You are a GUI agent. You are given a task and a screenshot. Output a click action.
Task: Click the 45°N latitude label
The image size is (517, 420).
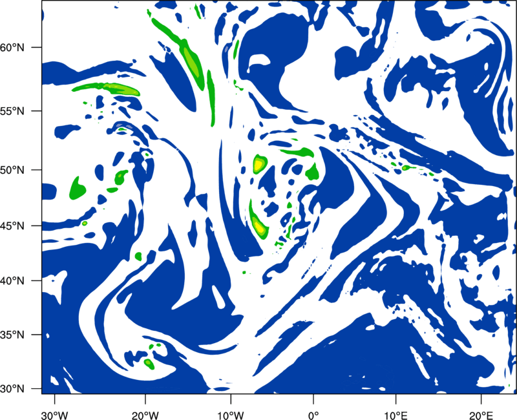coord(12,226)
